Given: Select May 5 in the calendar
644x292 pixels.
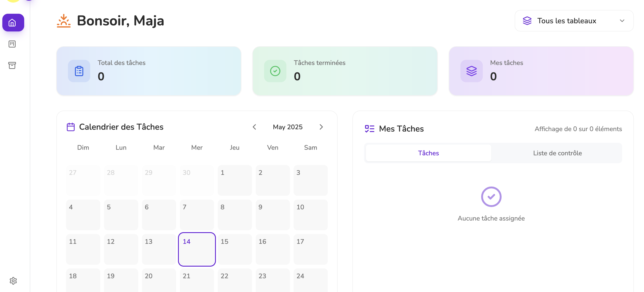Looking at the screenshot, I should click(x=121, y=215).
